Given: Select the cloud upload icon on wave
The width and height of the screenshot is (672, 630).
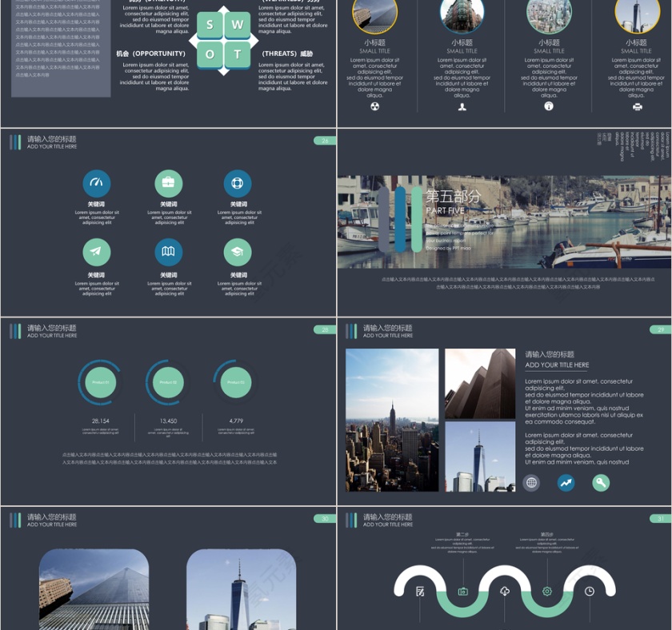Looking at the screenshot, I should (505, 592).
